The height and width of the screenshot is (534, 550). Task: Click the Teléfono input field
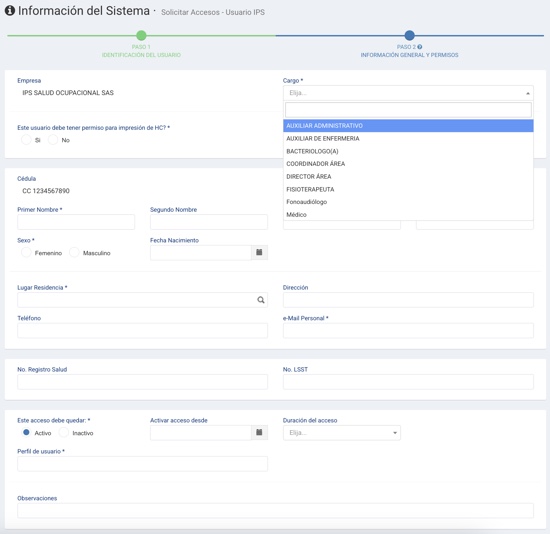click(x=142, y=331)
